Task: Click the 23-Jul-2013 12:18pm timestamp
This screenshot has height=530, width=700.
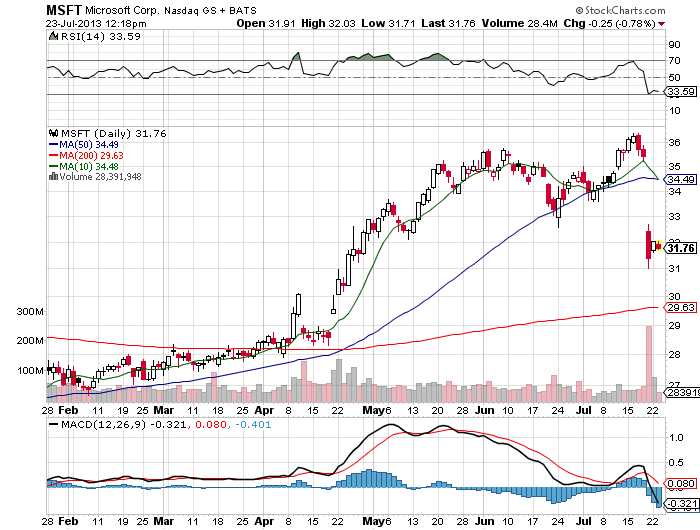Action: pos(96,24)
